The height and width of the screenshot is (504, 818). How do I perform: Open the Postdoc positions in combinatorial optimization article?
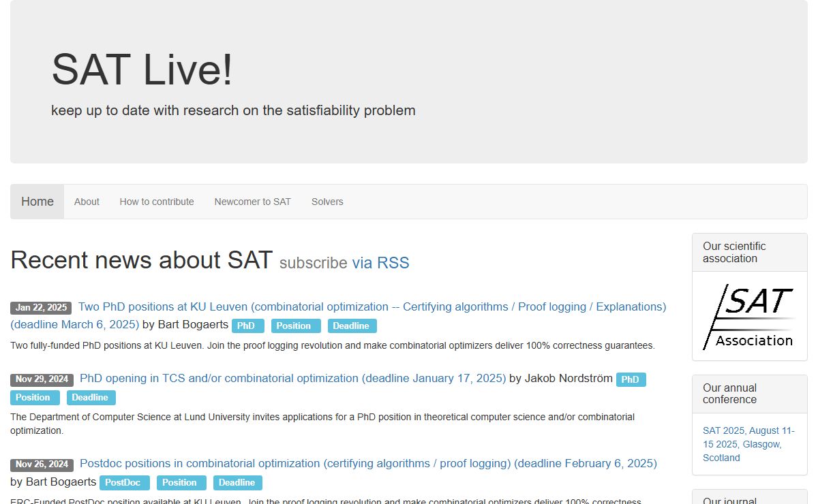point(368,464)
